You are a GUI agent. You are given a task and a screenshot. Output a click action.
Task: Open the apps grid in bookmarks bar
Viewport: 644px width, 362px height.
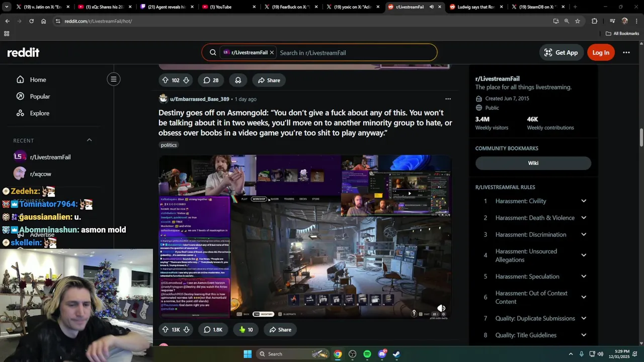pos(7,34)
